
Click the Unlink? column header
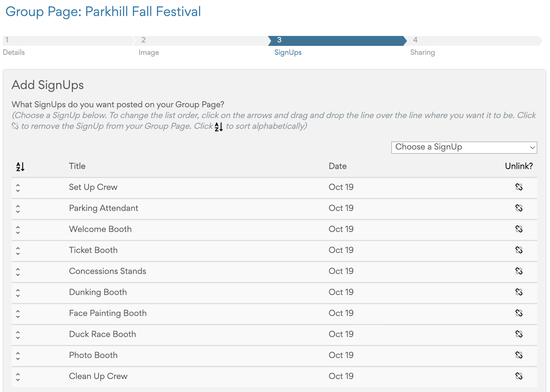[519, 166]
